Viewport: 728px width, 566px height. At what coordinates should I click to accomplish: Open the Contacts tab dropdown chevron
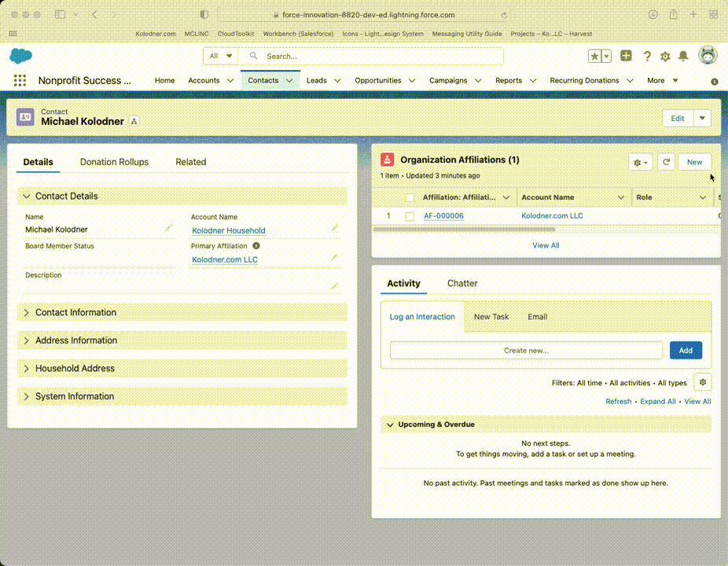tap(289, 81)
